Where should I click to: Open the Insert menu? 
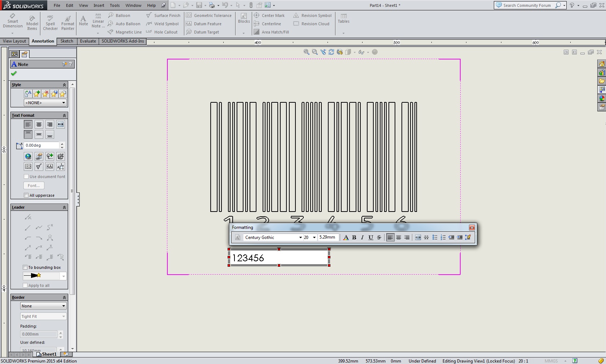[x=99, y=5]
